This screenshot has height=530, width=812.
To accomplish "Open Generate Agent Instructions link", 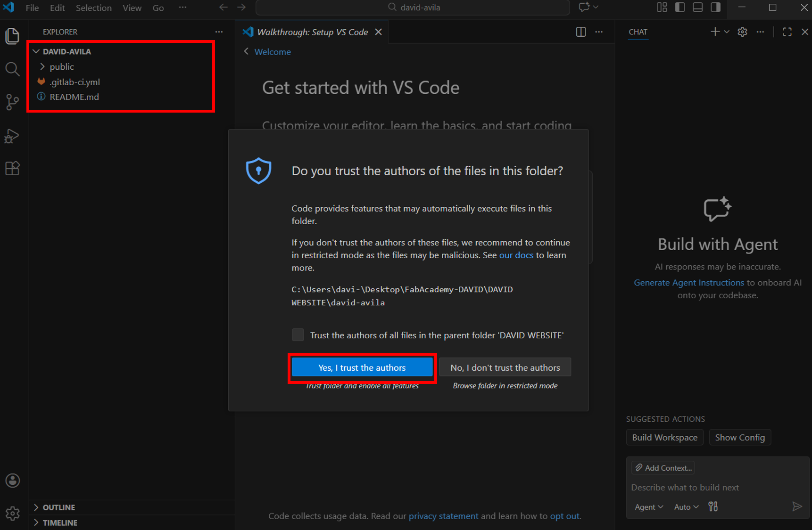I will 689,283.
